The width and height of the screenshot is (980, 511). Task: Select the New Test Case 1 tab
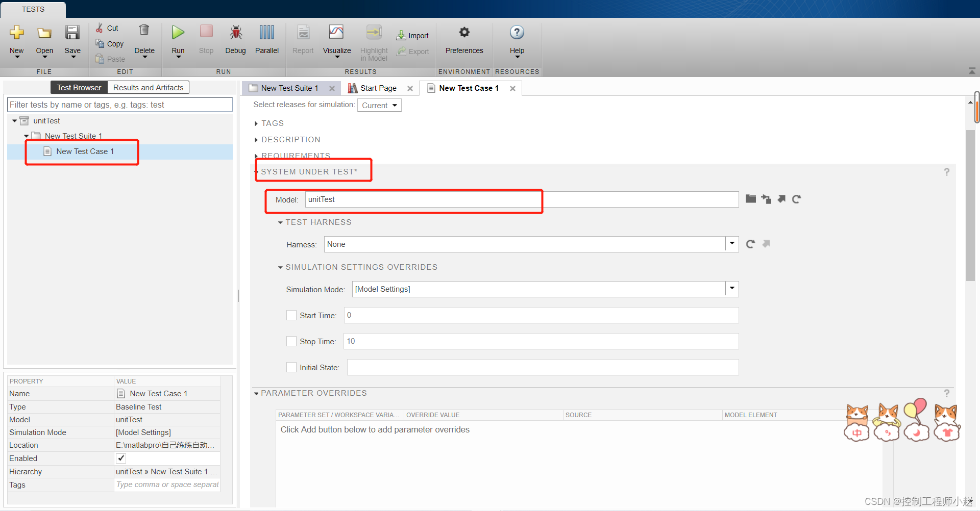pos(469,88)
